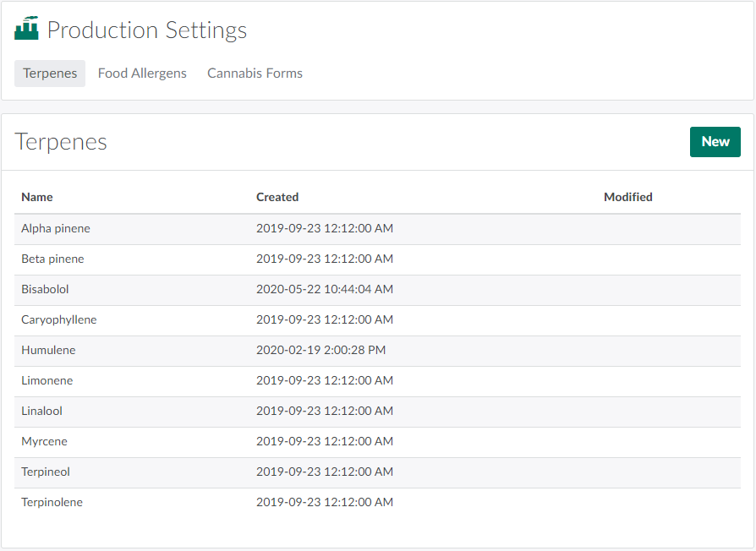Open the Terpineol row
Screen dimensions: 756x551
[46, 472]
